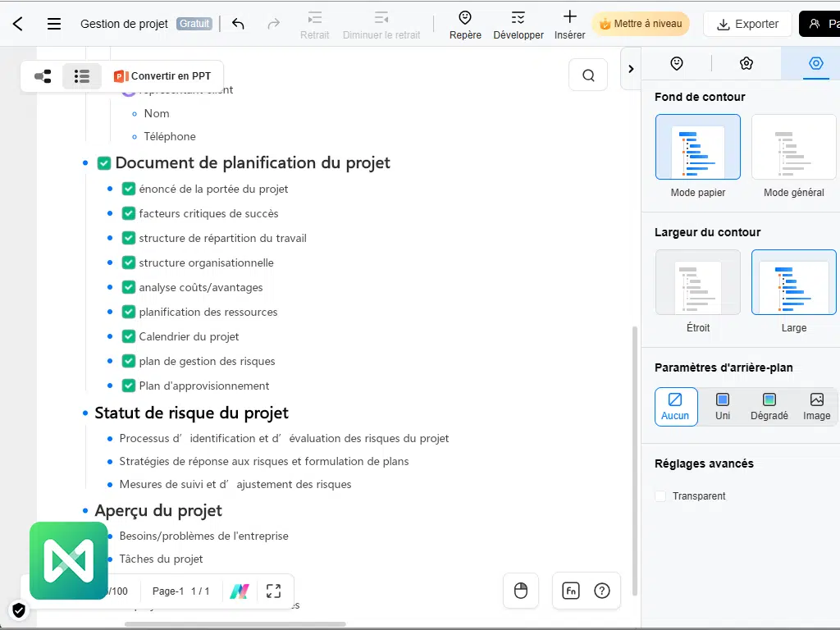This screenshot has width=840, height=630.
Task: Open the Insérer menu
Action: 569,24
